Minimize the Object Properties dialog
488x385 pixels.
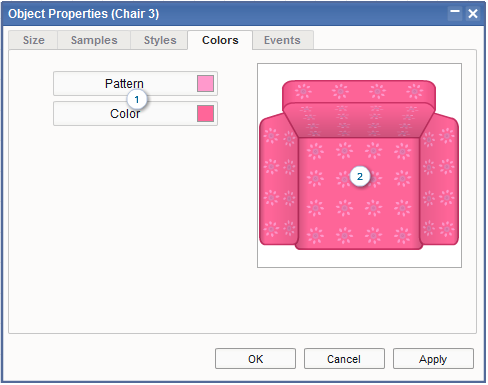click(455, 14)
